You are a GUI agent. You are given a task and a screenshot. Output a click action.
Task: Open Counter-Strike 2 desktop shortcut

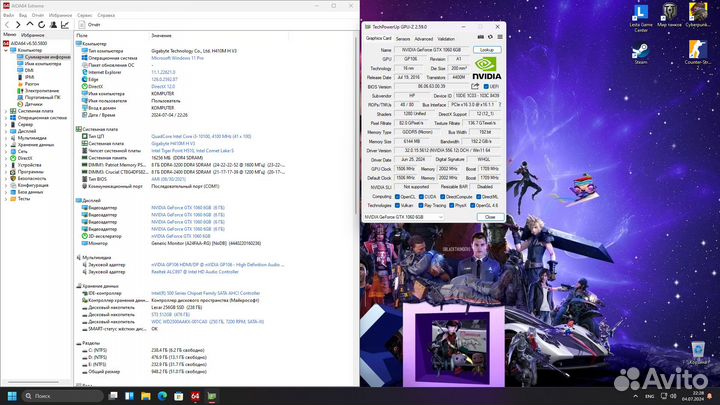698,54
